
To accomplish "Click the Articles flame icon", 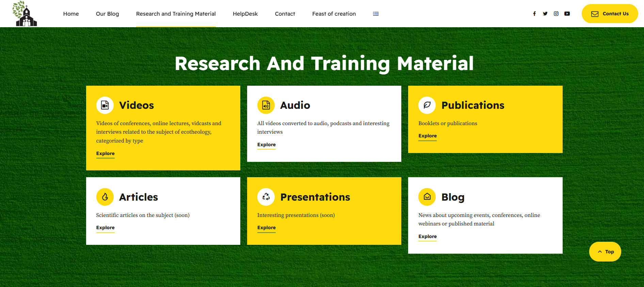I will point(105,197).
